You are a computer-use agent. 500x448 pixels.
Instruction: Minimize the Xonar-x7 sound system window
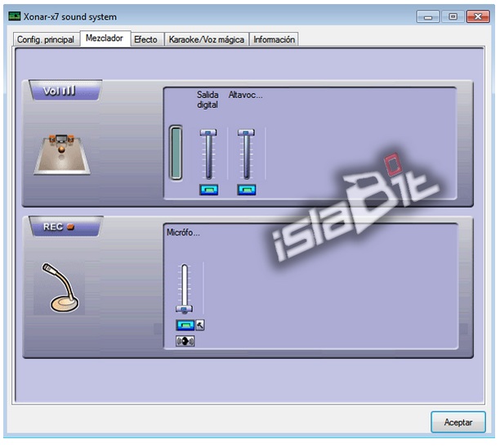[x=428, y=16]
